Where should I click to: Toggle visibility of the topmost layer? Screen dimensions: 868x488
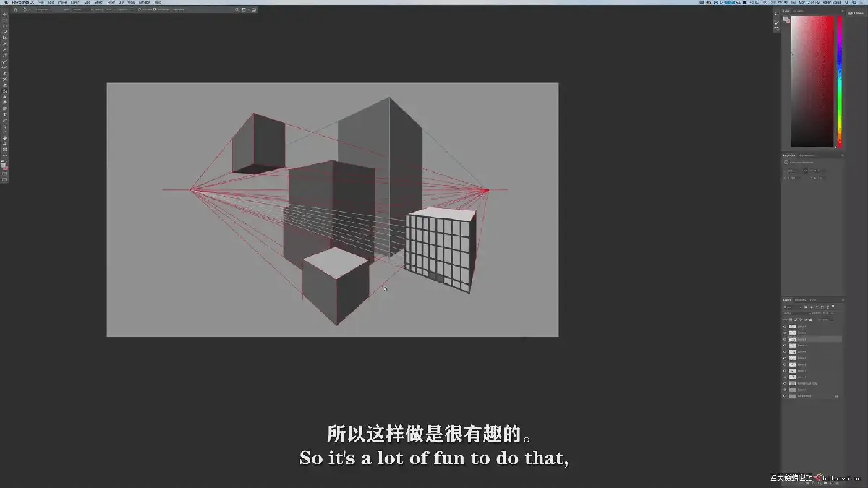tap(785, 327)
